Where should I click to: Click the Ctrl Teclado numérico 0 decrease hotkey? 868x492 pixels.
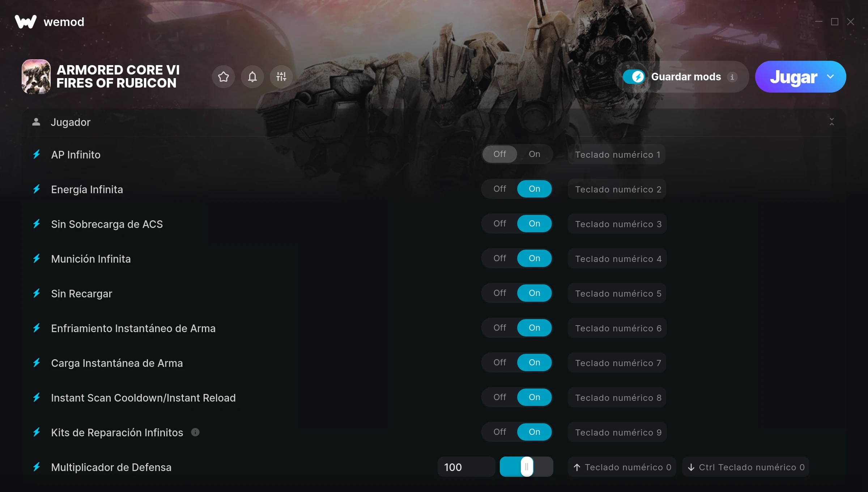click(x=746, y=467)
